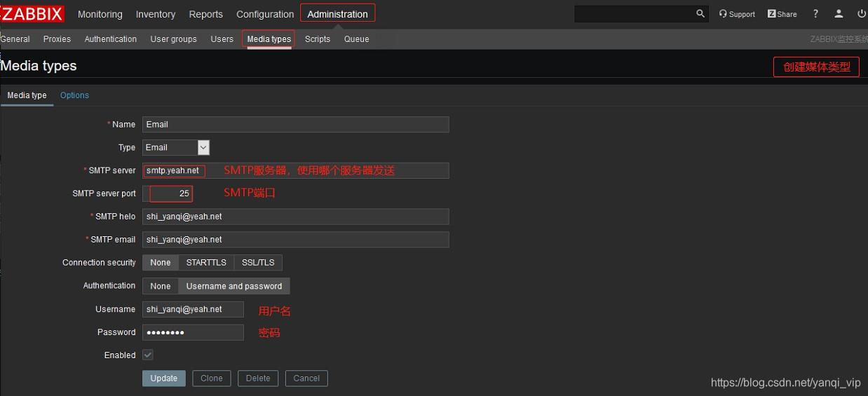This screenshot has height=396, width=868.
Task: Open the Support link
Action: tap(737, 14)
